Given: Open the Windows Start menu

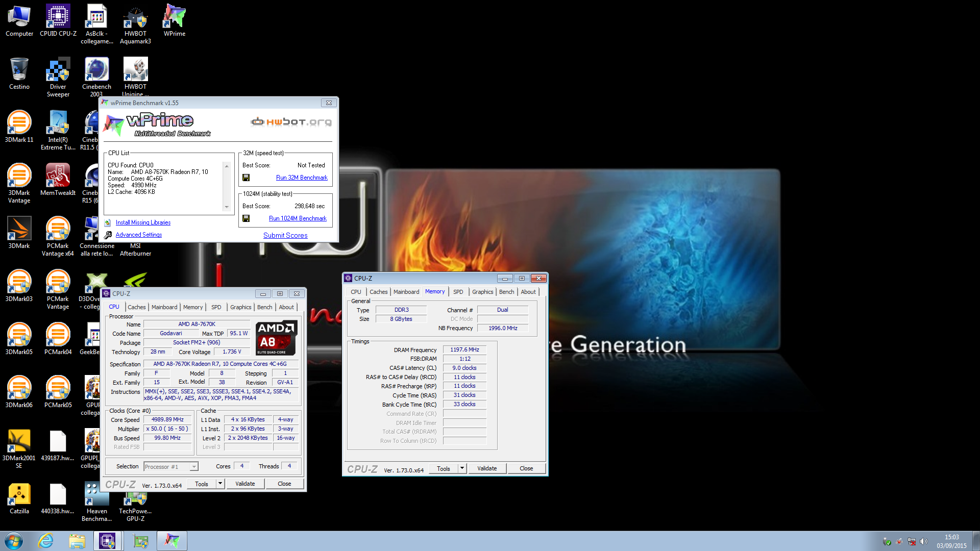Looking at the screenshot, I should [14, 541].
